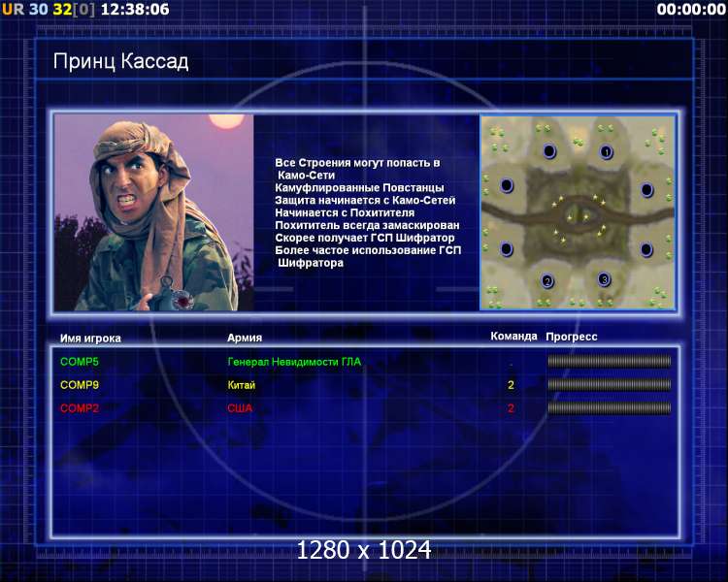Click 'Камуфлированные Повстанцы' bonus line

pyautogui.click(x=359, y=188)
